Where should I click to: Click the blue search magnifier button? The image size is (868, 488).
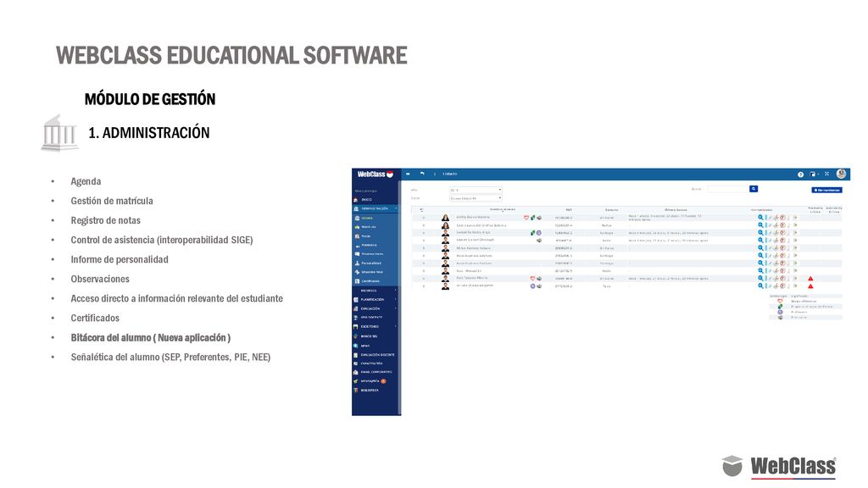tap(754, 189)
